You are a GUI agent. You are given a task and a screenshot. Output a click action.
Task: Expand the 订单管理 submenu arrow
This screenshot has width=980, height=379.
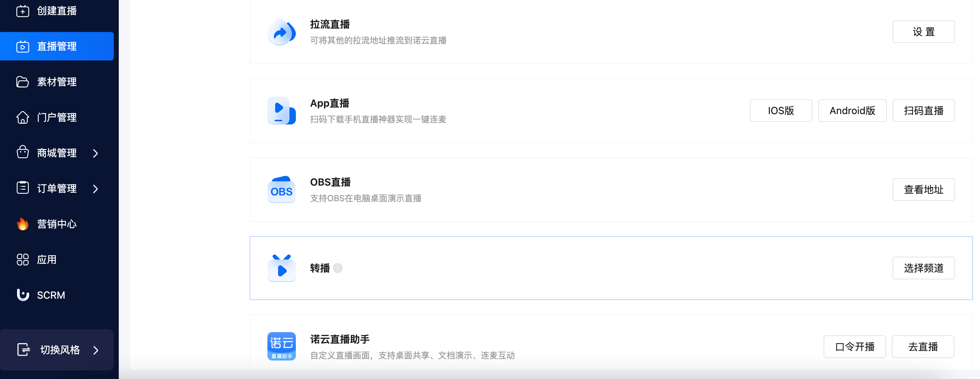click(x=96, y=189)
